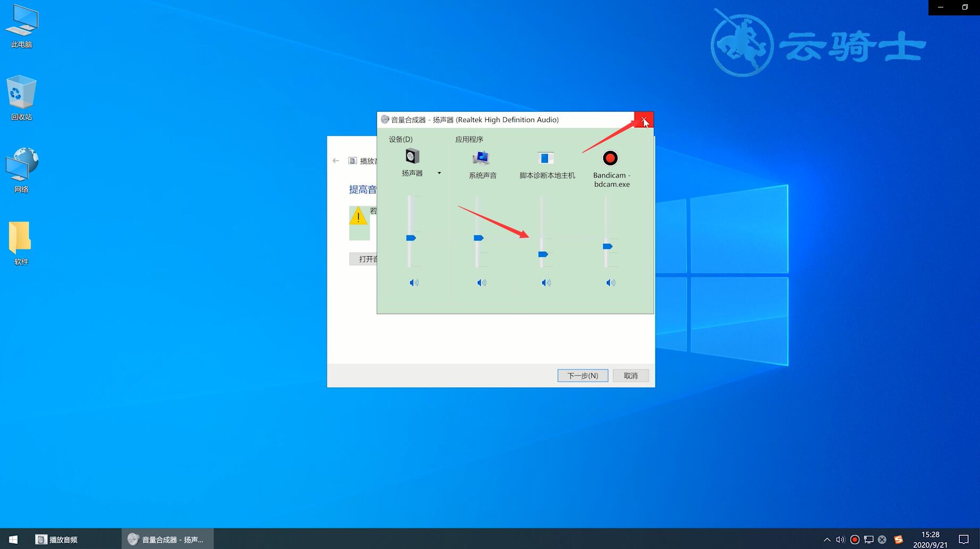Open the Windows Start menu
This screenshot has width=980, height=549.
(13, 539)
